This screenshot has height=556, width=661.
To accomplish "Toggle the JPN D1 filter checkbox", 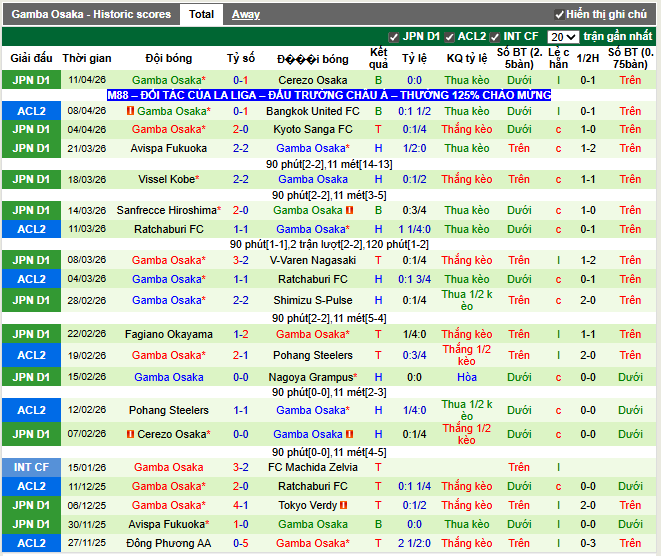I will coord(394,37).
